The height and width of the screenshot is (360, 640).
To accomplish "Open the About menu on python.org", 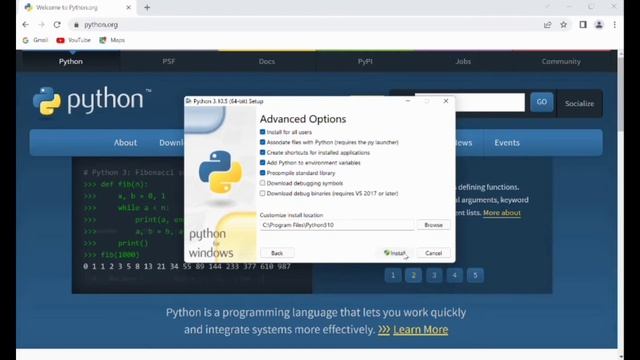I will click(x=125, y=143).
